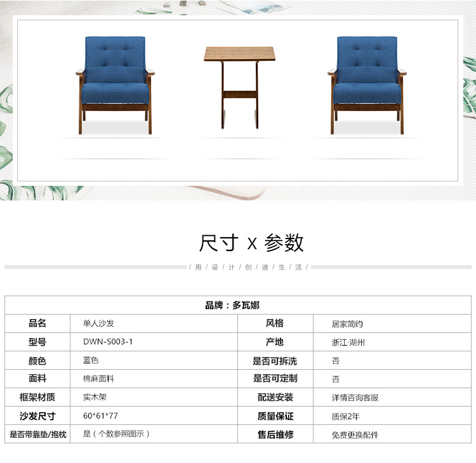Select the 框架材质 label cell
The height and width of the screenshot is (463, 476).
(37, 397)
